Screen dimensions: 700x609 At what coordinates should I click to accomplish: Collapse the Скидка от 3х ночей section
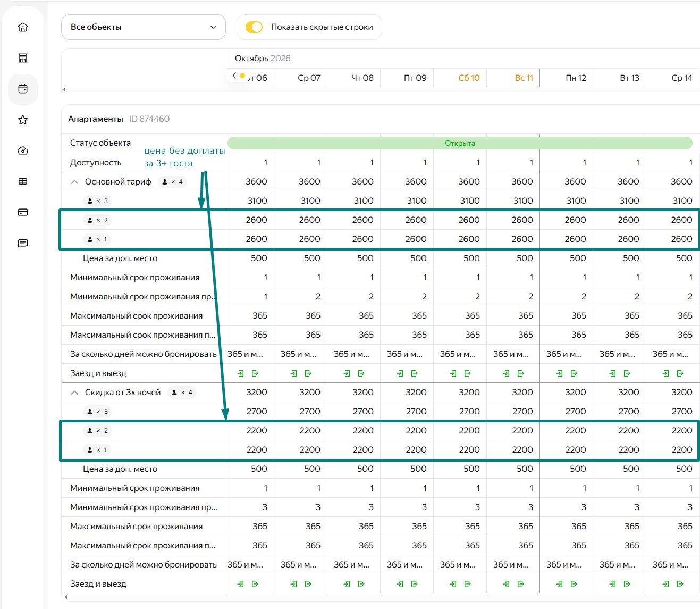74,393
